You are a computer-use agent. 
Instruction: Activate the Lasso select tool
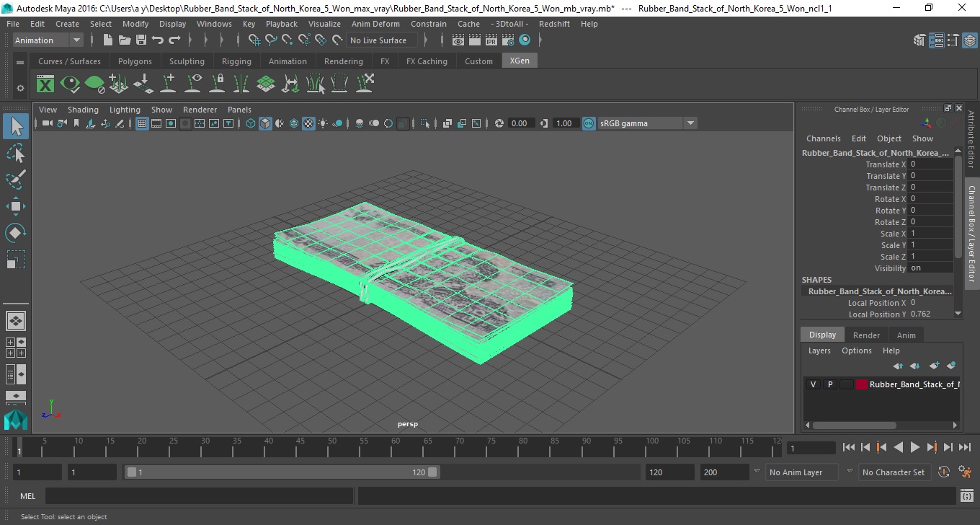pyautogui.click(x=16, y=154)
